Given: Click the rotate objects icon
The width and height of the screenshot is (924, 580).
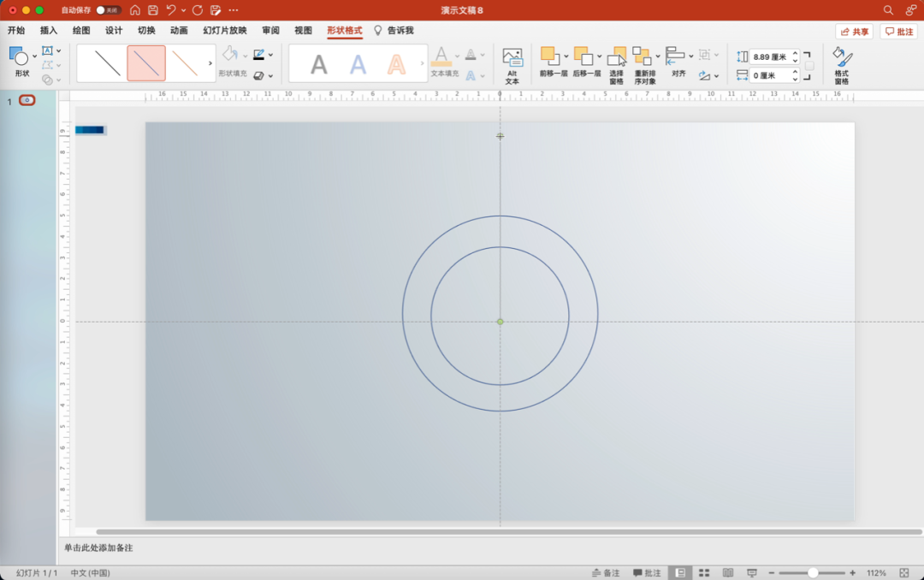Looking at the screenshot, I should [704, 76].
